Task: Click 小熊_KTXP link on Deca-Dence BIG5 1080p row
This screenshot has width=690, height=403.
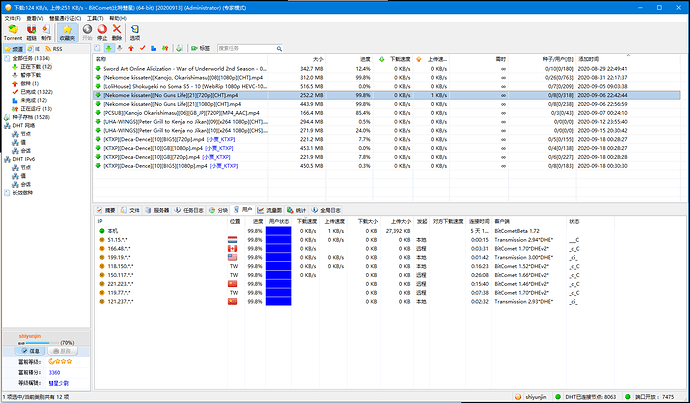Action: [224, 166]
